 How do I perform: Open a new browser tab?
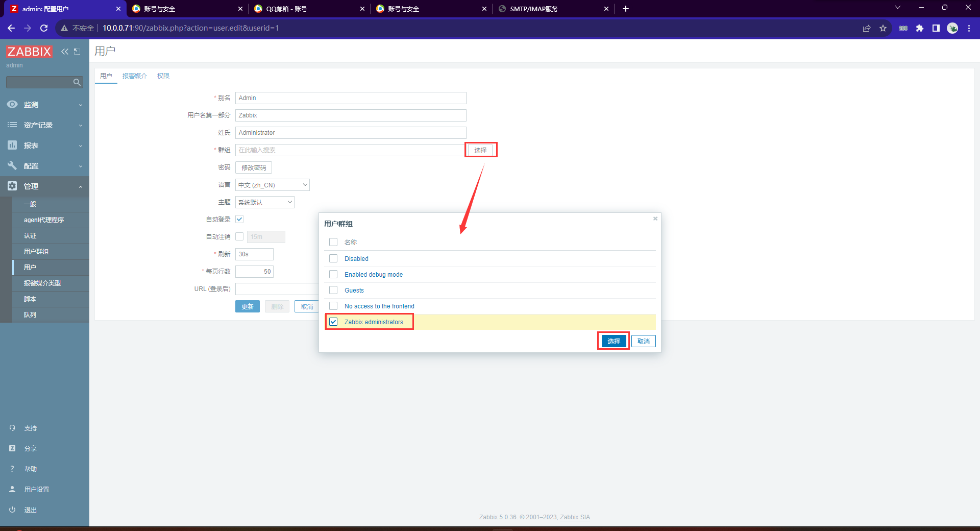click(626, 9)
